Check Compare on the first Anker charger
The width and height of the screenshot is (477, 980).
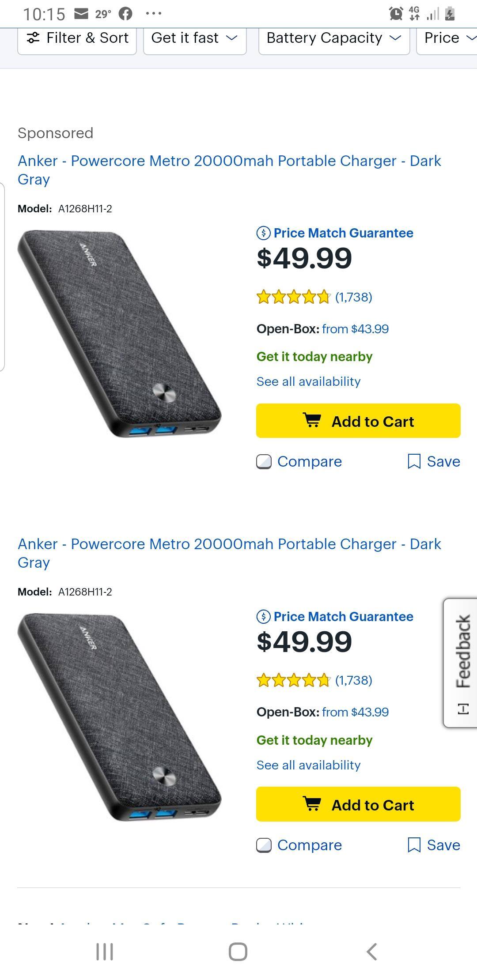(265, 461)
